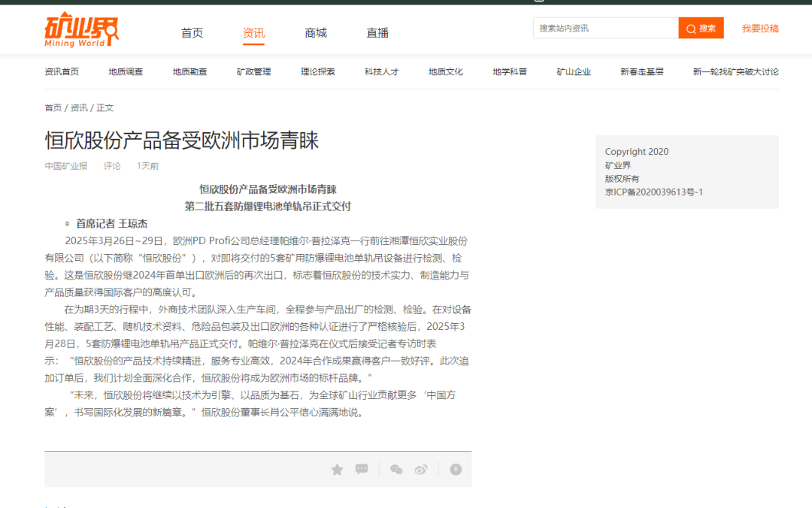Switch to 地质调查 category tab
The width and height of the screenshot is (812, 508).
(x=126, y=72)
